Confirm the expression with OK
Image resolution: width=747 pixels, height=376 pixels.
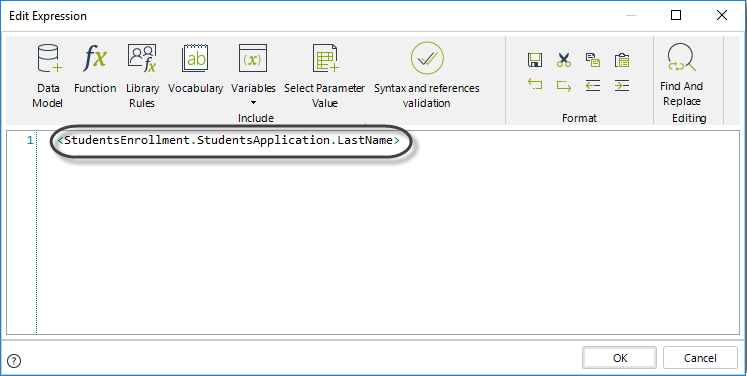(620, 358)
